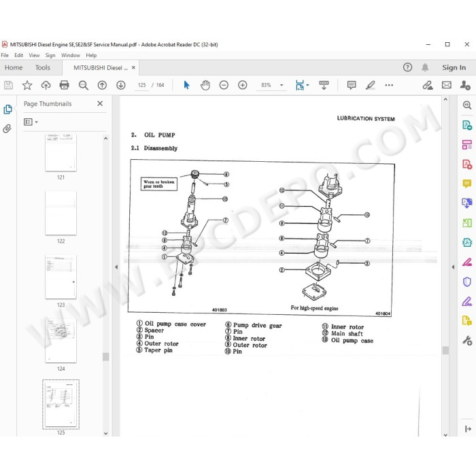Screen dimensions: 476x476
Task: Click the scrolling mode keyboard icon
Action: click(x=324, y=85)
